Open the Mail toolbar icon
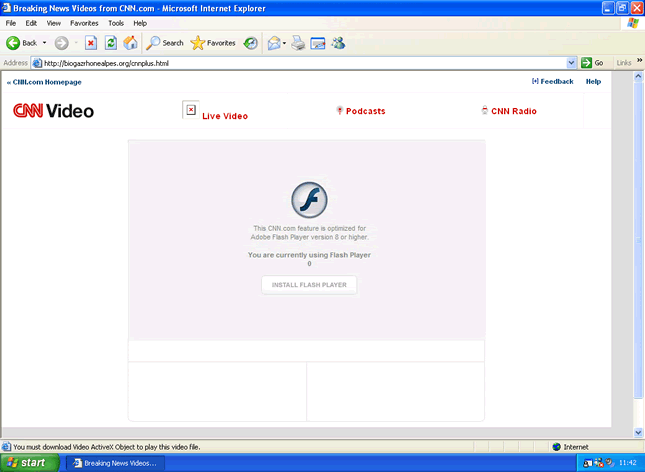The height and width of the screenshot is (472, 645). 273,43
